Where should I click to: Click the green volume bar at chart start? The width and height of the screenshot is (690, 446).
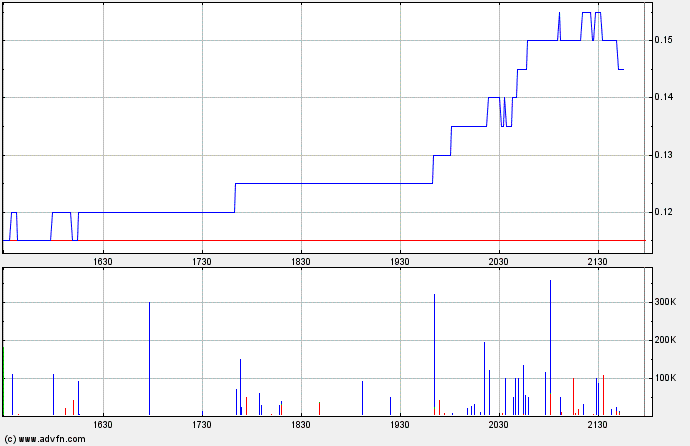click(x=4, y=381)
